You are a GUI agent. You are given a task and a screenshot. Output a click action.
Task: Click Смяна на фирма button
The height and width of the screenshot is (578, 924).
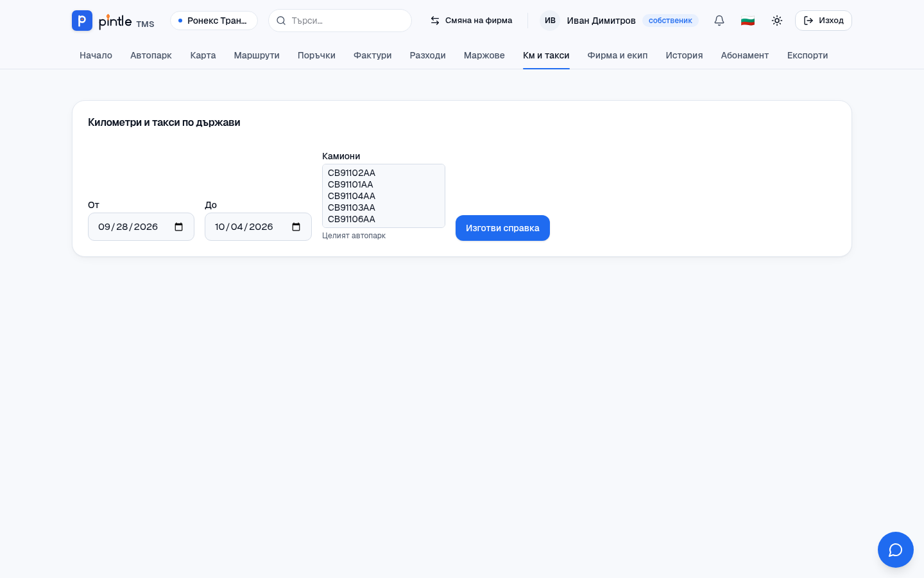click(x=471, y=21)
